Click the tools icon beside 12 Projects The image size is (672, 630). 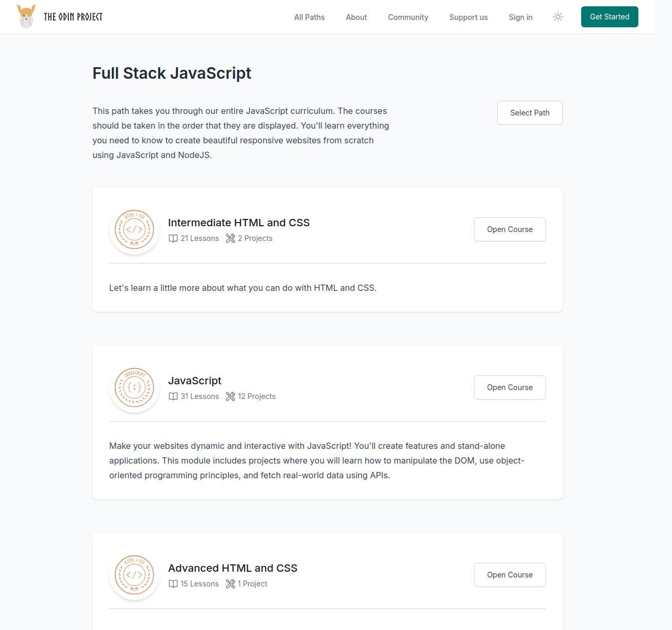pos(230,396)
